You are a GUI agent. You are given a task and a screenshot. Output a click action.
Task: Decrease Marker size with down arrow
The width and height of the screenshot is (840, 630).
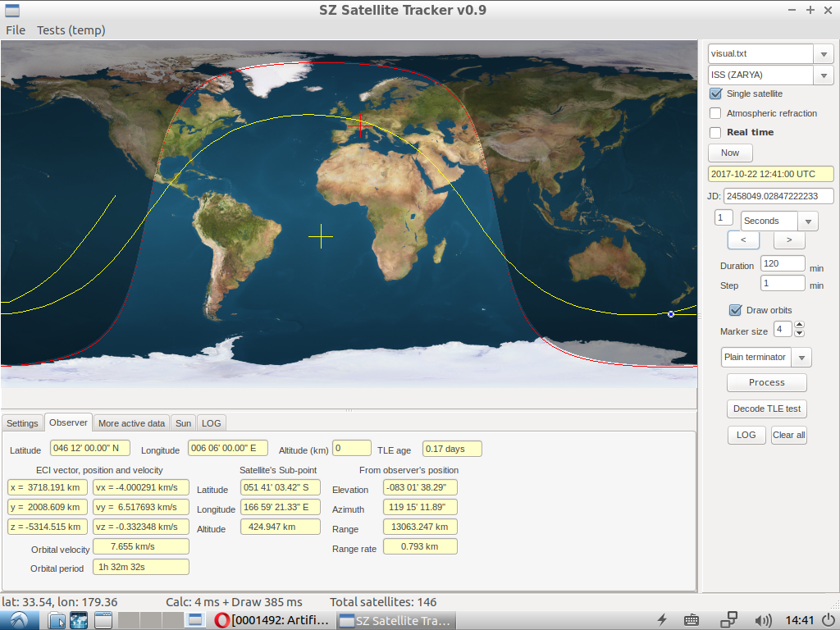point(799,333)
